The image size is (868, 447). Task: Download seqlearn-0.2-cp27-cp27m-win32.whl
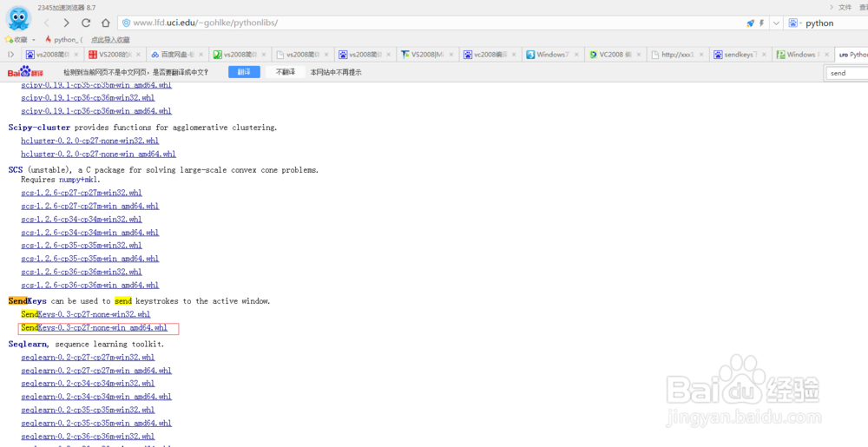pos(88,358)
